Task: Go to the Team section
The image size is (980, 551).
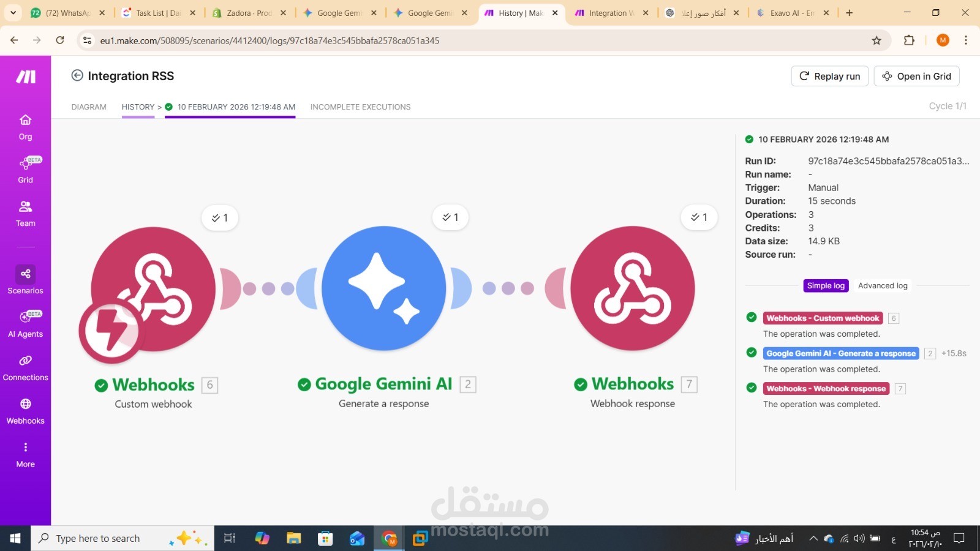Action: pyautogui.click(x=25, y=214)
